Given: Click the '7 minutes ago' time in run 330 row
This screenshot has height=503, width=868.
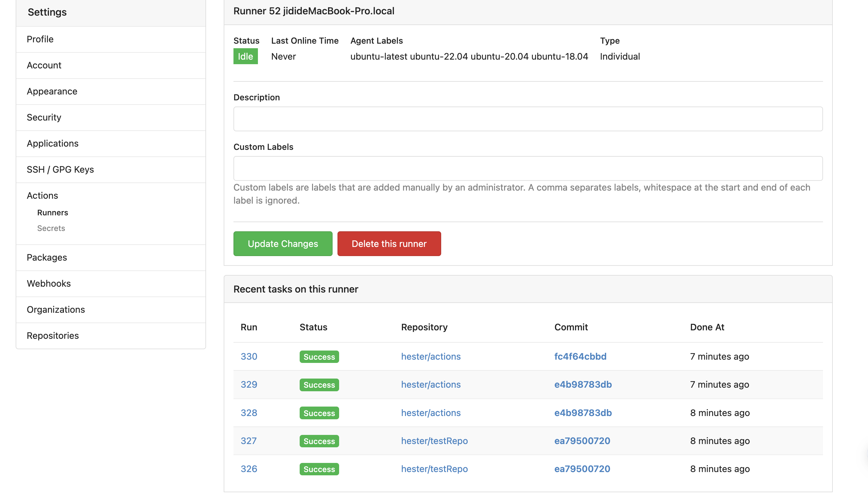Looking at the screenshot, I should point(720,356).
